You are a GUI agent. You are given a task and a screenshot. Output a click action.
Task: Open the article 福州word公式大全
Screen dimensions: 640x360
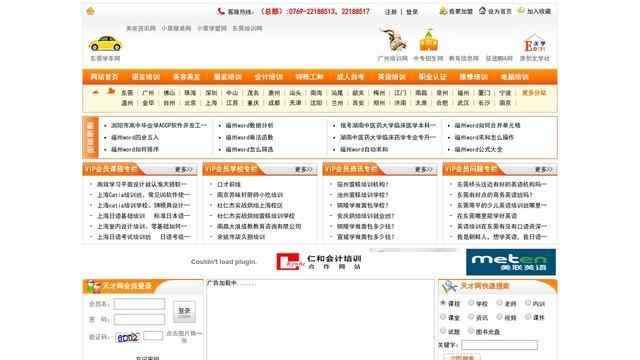[x=479, y=150]
